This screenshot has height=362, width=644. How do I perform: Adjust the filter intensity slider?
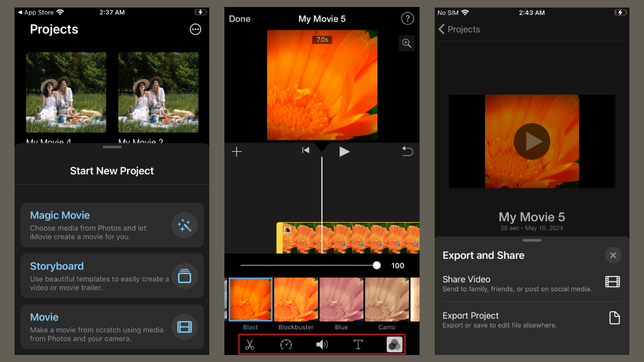coord(377,265)
